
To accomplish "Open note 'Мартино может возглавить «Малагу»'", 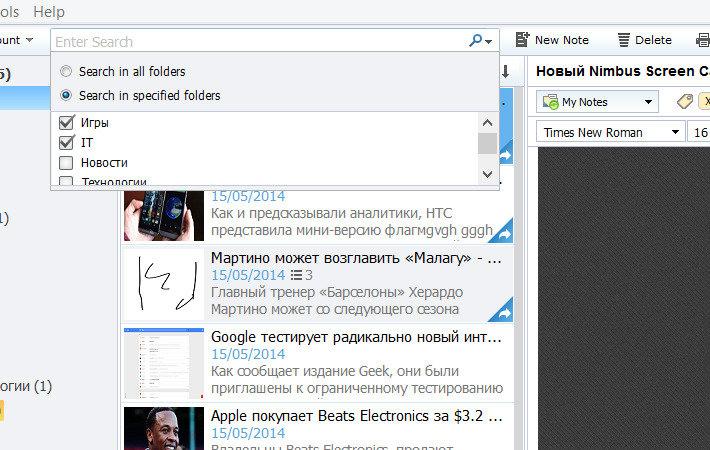I will 356,258.
